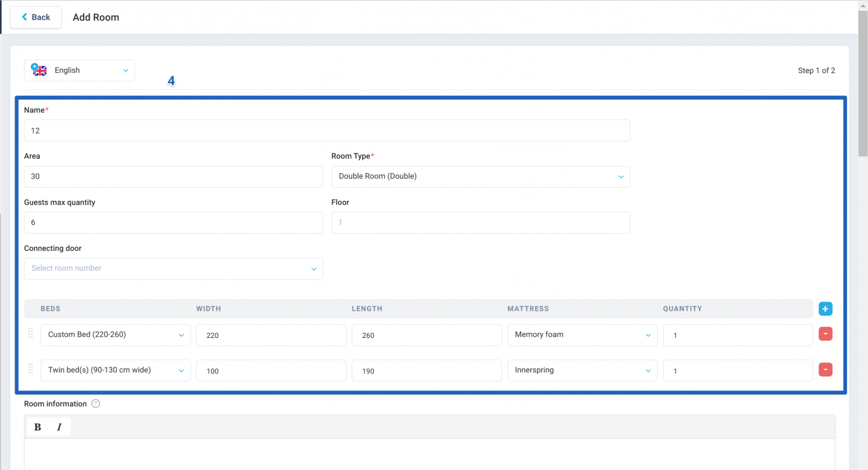Click the Add Room title
Screen dimensions: 868x470
(96, 17)
